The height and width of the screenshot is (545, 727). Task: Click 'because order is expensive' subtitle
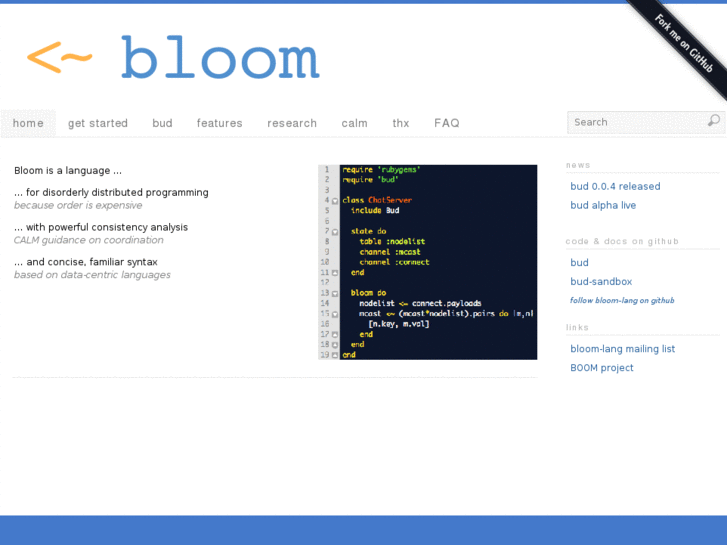[x=78, y=205]
